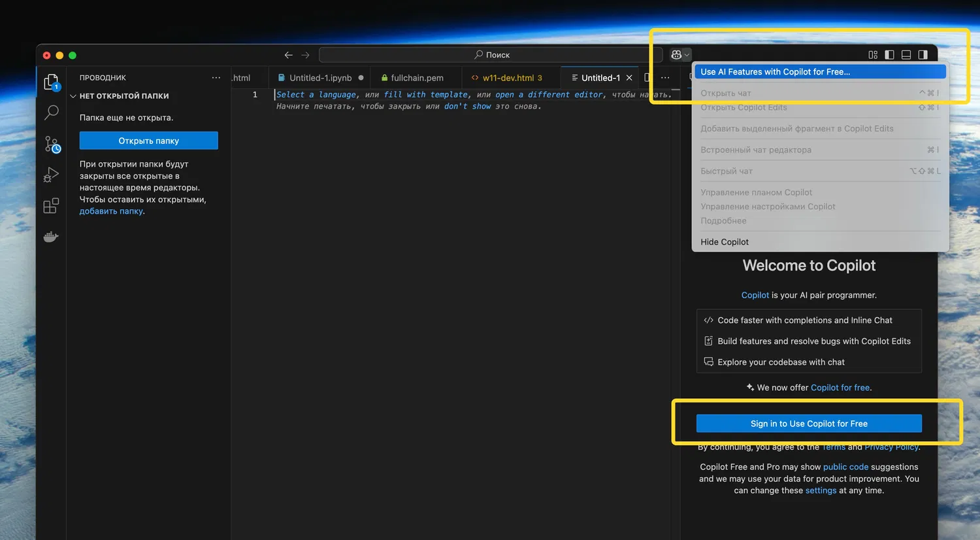Screen dimensions: 980x540
Task: Choose 'Добавить выделенный фрагмент в Copilot Edits'
Action: (820, 129)
